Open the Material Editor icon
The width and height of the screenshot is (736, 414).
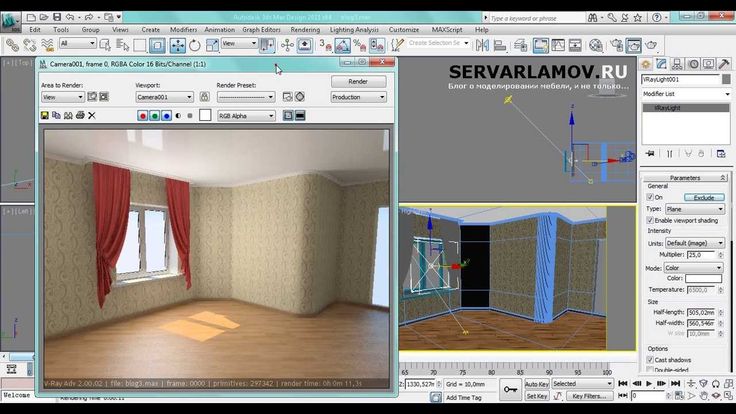point(596,45)
